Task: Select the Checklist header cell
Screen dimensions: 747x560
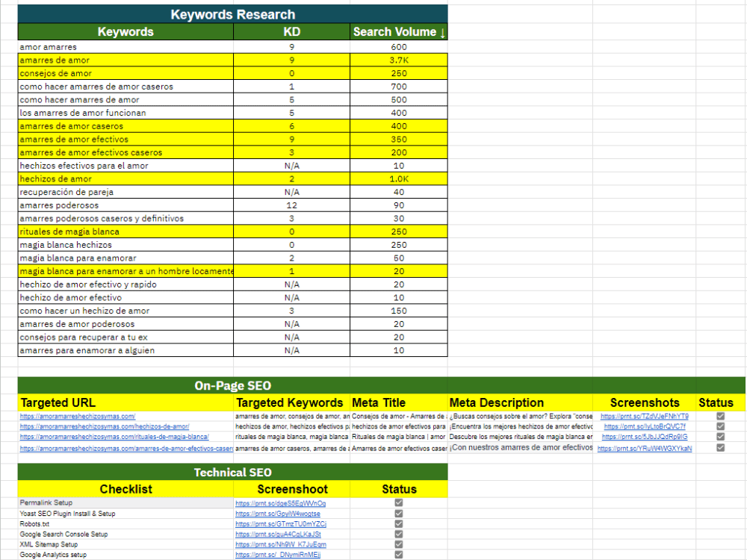Action: 125,489
